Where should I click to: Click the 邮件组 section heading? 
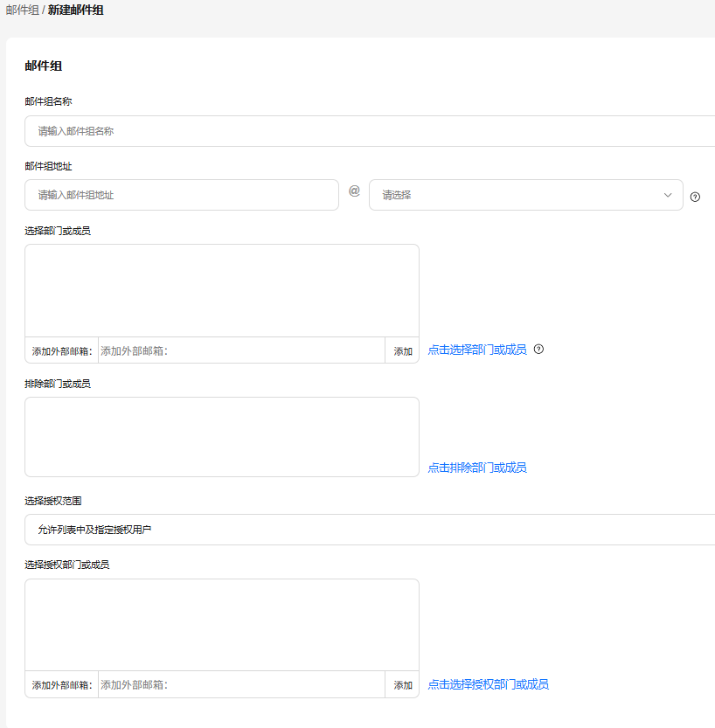click(43, 66)
